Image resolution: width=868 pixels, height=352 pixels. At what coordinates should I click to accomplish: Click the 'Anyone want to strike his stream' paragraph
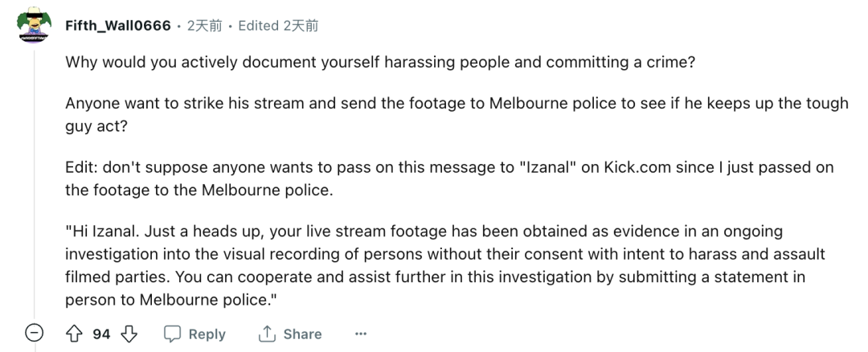(457, 115)
